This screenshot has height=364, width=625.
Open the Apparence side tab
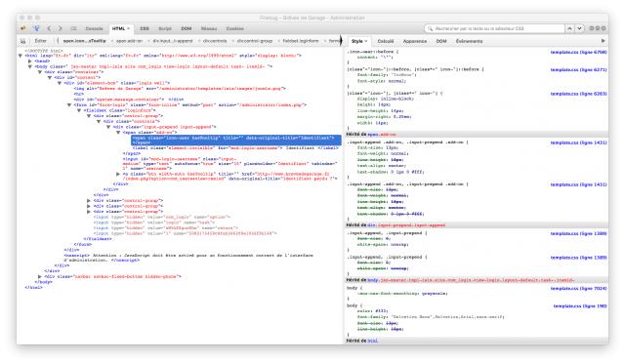tap(414, 41)
